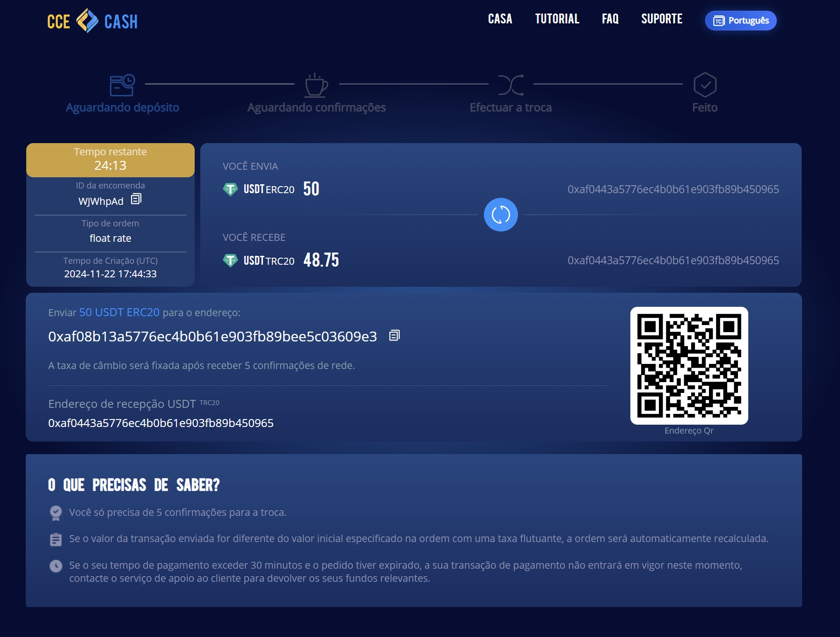
Task: Copy the order ID WJWhpAd
Action: click(x=136, y=199)
